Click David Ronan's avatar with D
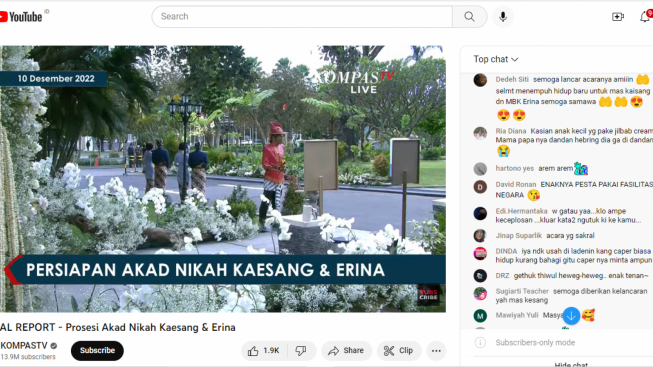The width and height of the screenshot is (653, 367). click(480, 187)
